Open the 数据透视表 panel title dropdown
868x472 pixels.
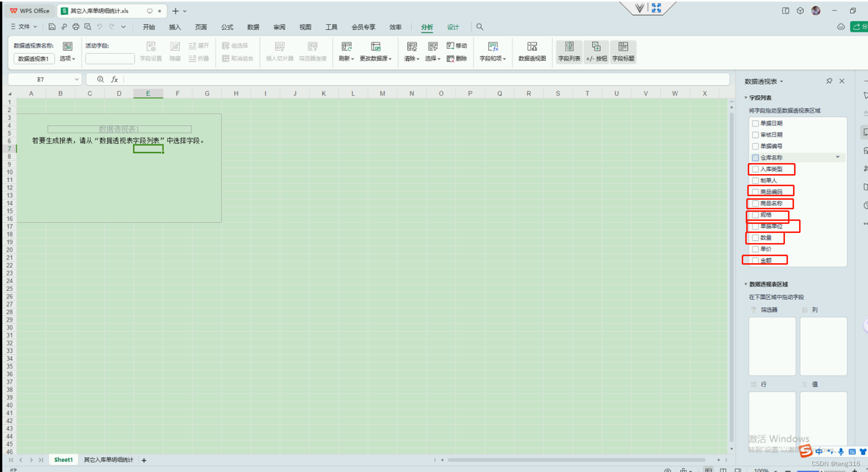tap(781, 82)
